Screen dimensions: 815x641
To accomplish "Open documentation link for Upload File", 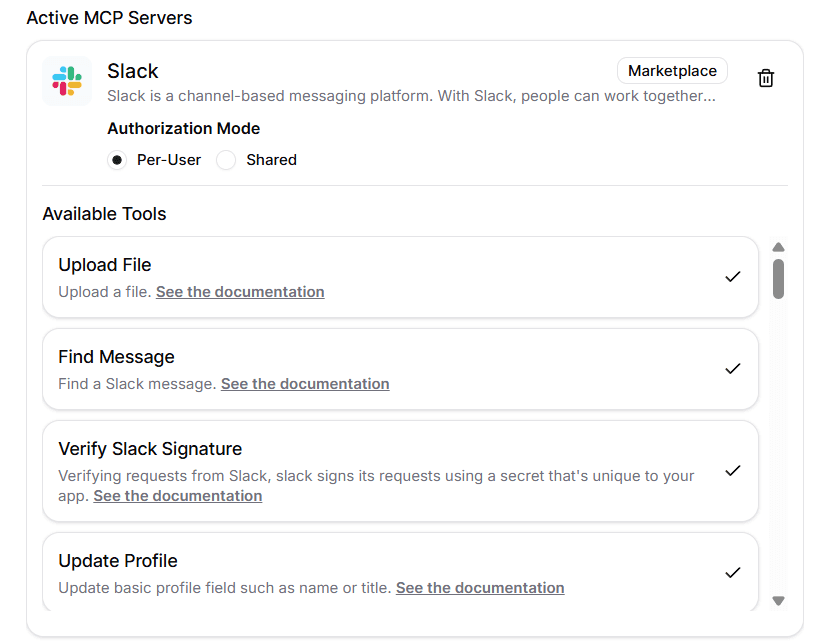I will coord(240,292).
